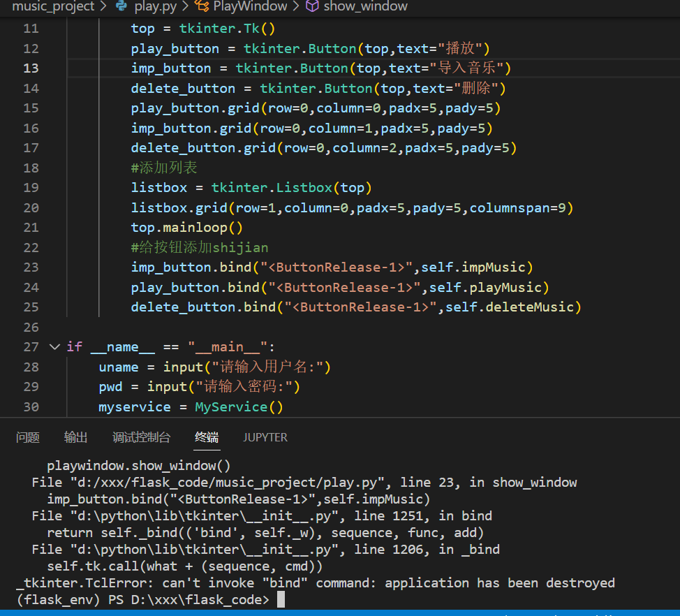Click the method cube icon beside show_window

pos(312,6)
